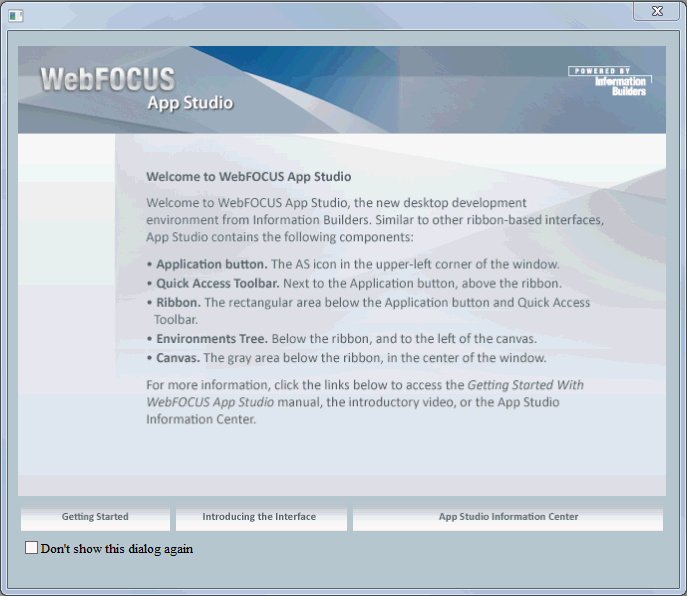Open the App Studio Information Center

click(x=508, y=519)
